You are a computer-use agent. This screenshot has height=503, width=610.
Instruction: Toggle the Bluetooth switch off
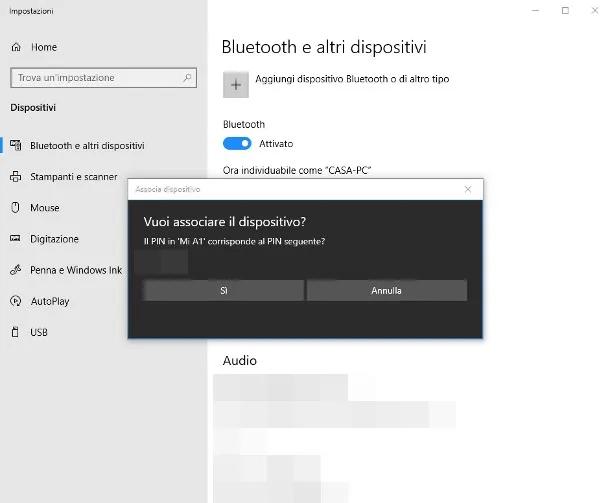[237, 144]
